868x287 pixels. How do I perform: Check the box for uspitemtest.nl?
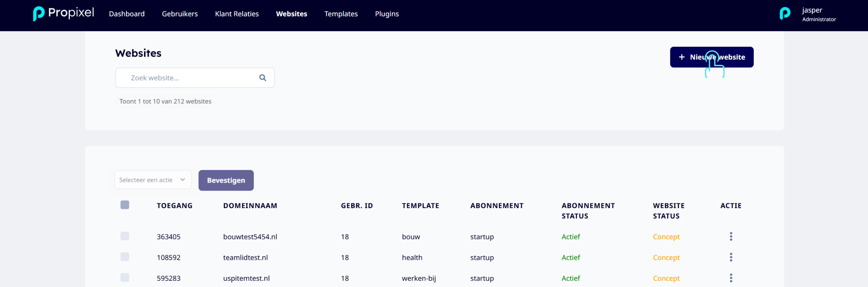(x=125, y=277)
